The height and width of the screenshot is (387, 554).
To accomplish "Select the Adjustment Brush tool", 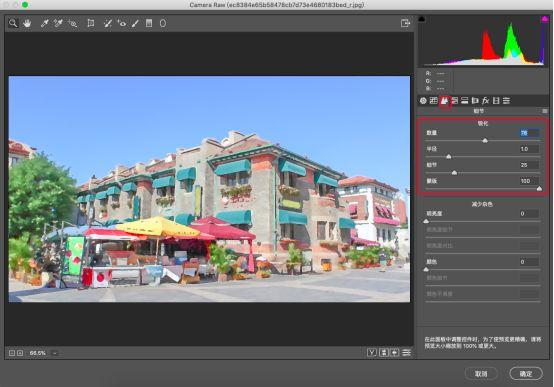I will pyautogui.click(x=135, y=23).
